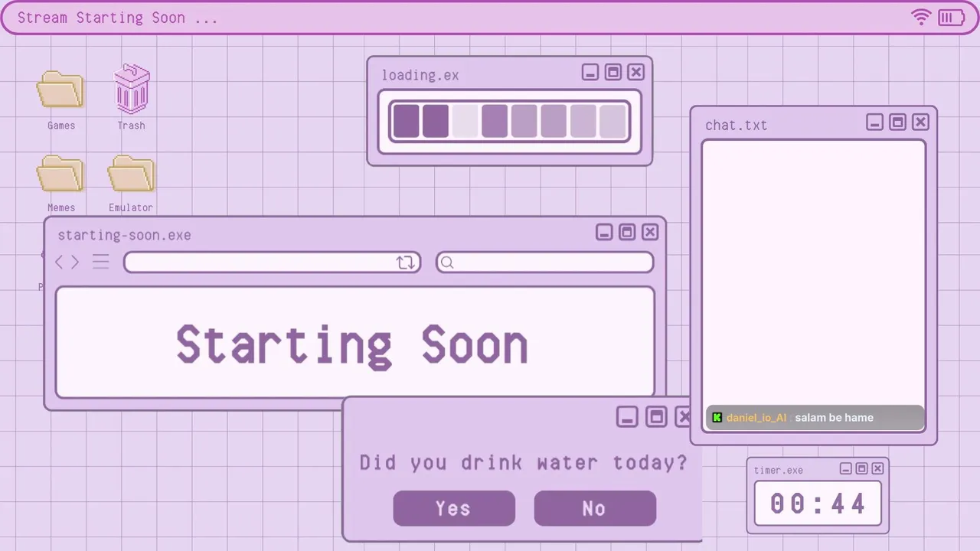
Task: Close the starting-soon.exe window
Action: [x=650, y=232]
